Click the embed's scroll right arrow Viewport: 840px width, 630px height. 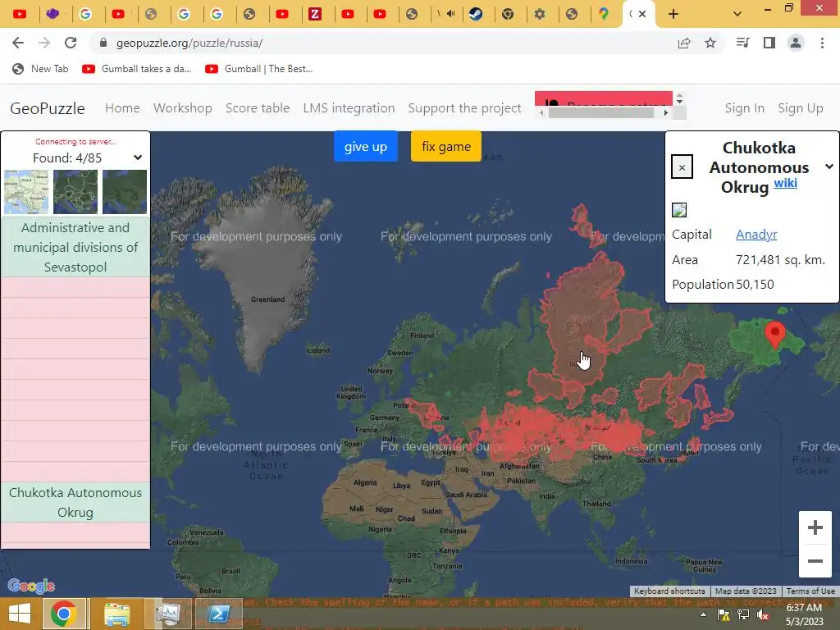click(666, 112)
